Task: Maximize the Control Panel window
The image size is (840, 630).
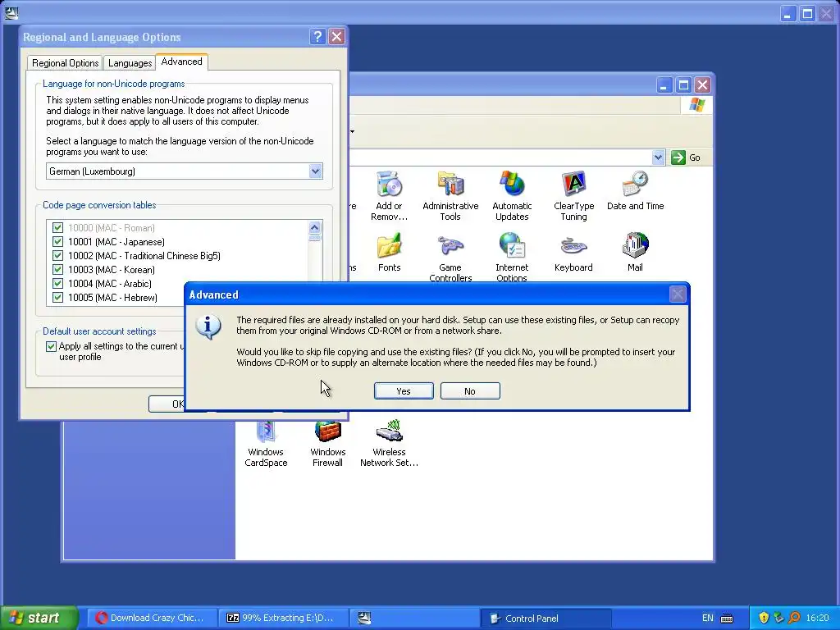Action: [x=683, y=84]
